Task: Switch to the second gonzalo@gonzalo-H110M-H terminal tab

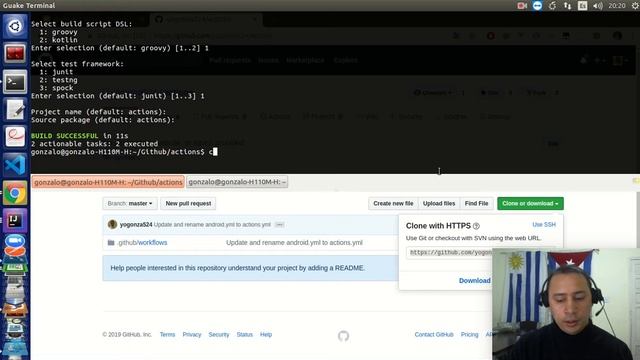Action: point(237,182)
